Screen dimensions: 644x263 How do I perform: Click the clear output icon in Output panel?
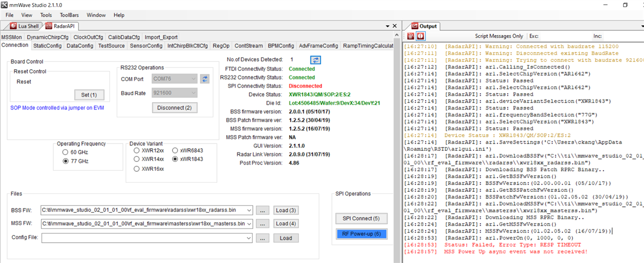click(411, 36)
